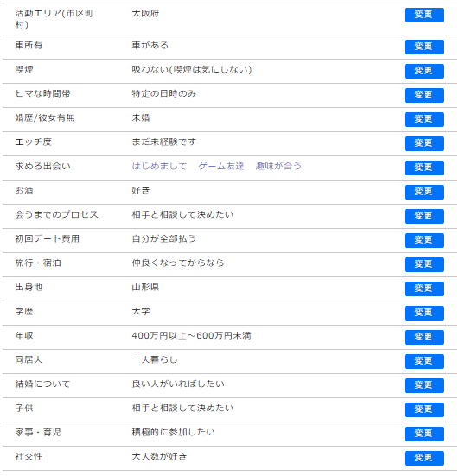Open the ゲーム友達 link

[221, 166]
